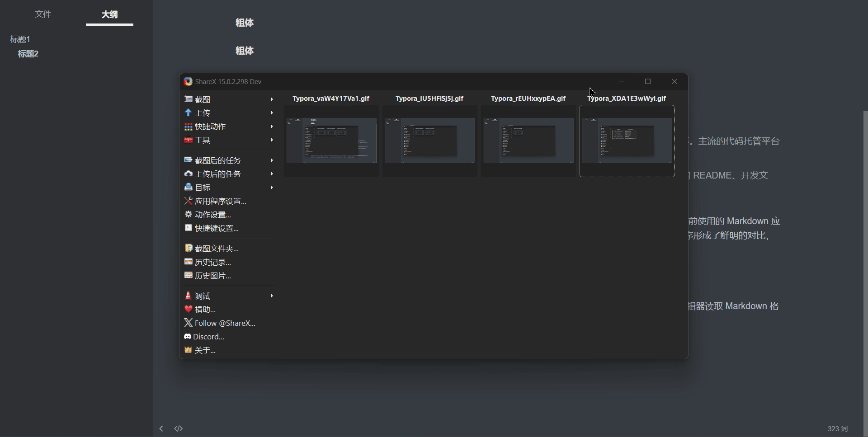This screenshot has width=868, height=437.
Task: Click the 上传 upload arrow icon
Action: 189,113
